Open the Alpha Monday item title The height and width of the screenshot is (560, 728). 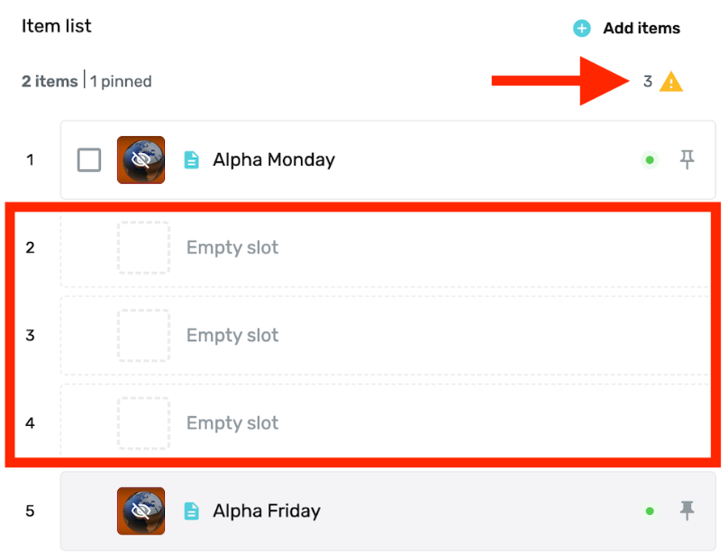[x=274, y=160]
